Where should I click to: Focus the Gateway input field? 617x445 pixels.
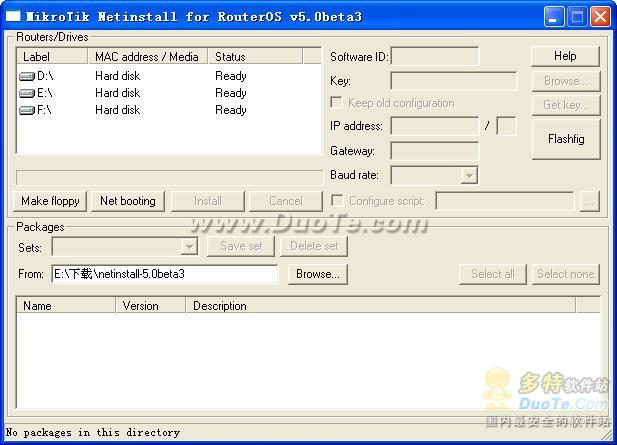click(x=435, y=151)
